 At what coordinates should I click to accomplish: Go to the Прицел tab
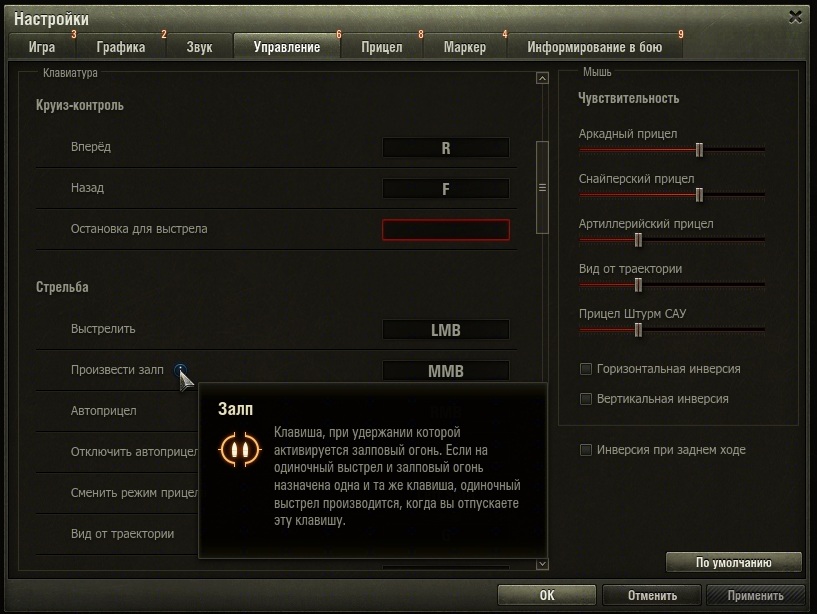(x=382, y=47)
